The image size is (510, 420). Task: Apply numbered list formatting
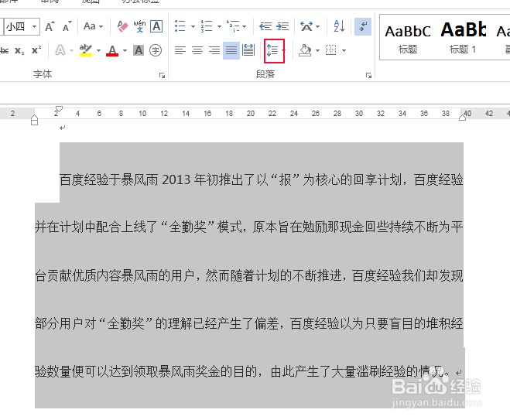pyautogui.click(x=207, y=26)
